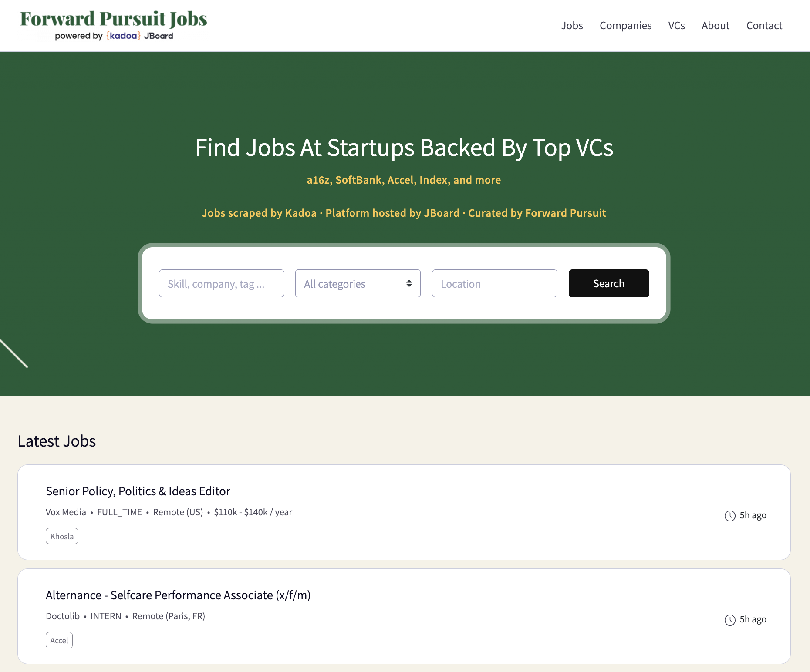
Task: Filter jobs by the Khosla tag
Action: 61,536
